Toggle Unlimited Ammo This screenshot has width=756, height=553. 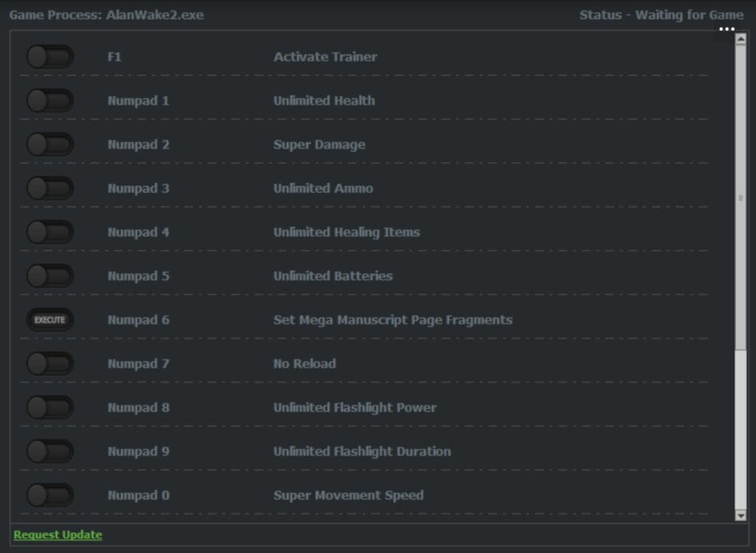coord(49,188)
